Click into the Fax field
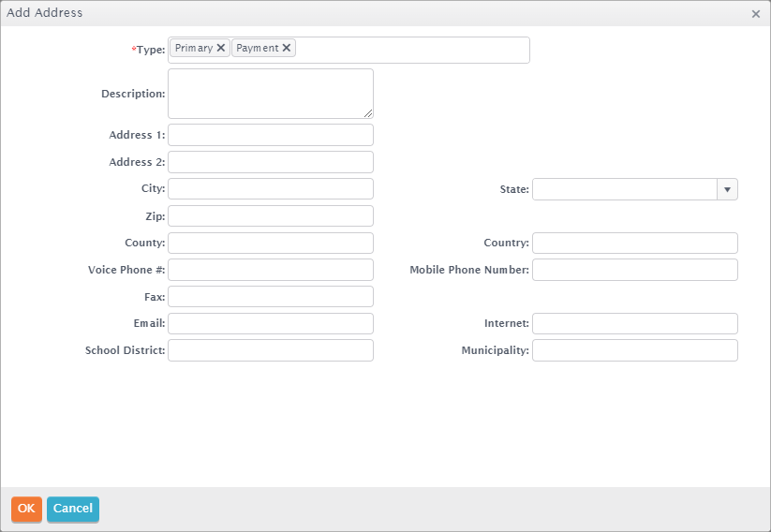 click(271, 297)
